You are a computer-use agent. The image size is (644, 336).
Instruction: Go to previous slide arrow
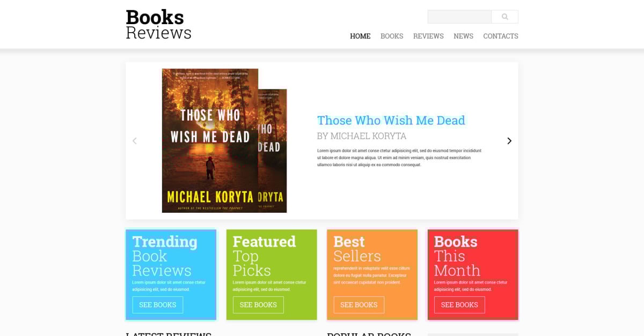click(x=135, y=141)
